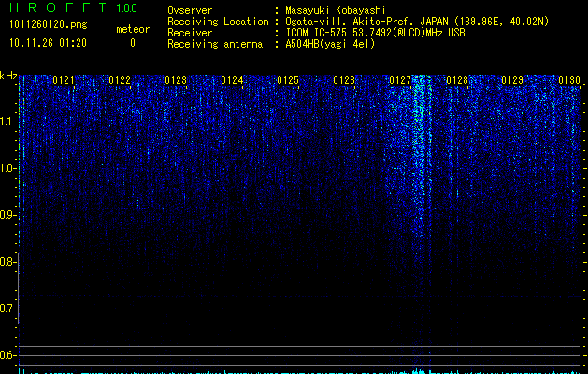Select the file name 1011260120.png
588x374 pixels.
pyautogui.click(x=49, y=25)
